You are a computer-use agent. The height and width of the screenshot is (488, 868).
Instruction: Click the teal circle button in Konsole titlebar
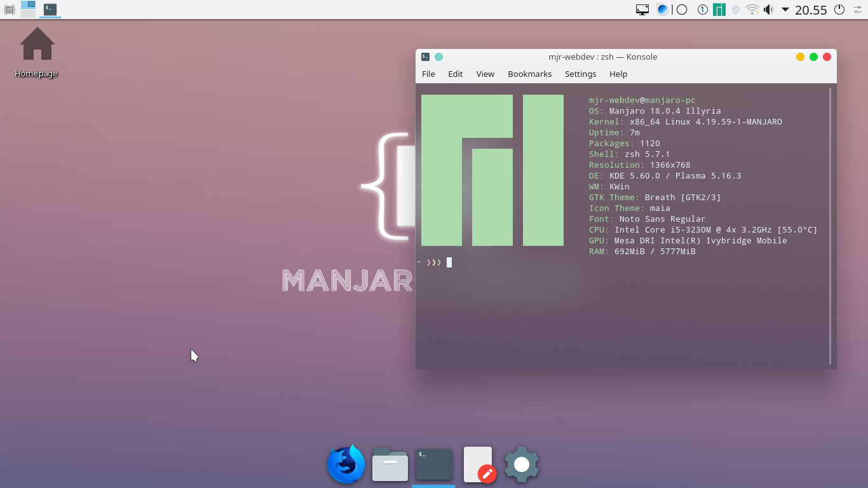[x=438, y=57]
